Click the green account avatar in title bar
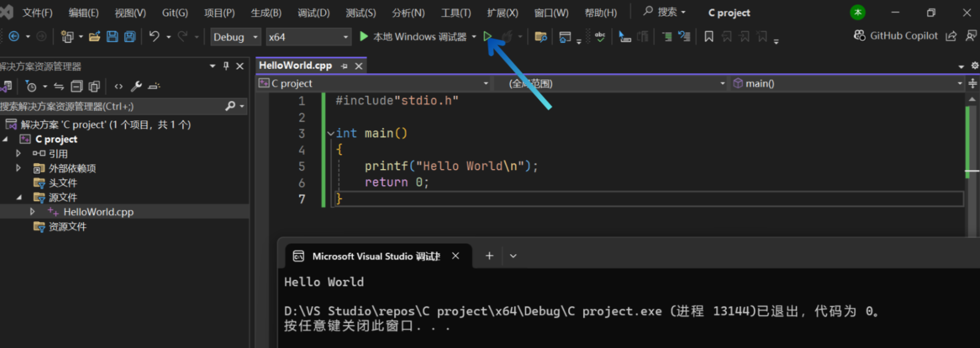The height and width of the screenshot is (348, 980). 858,12
